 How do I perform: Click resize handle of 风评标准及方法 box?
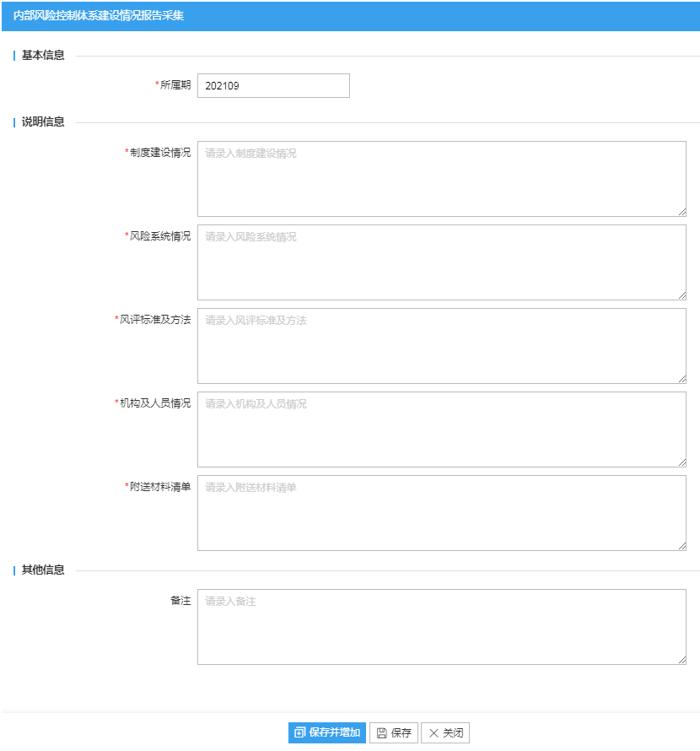tap(682, 380)
